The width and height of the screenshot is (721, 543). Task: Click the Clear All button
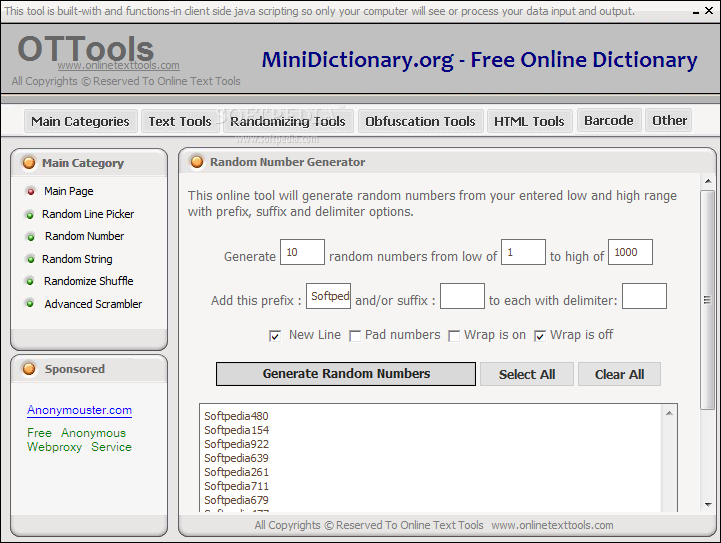[x=619, y=374]
